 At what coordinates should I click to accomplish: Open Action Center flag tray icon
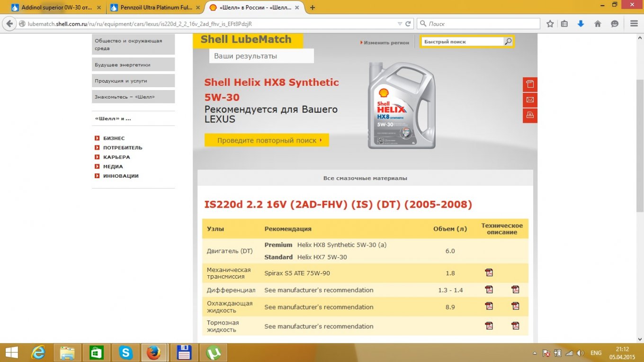point(546,353)
